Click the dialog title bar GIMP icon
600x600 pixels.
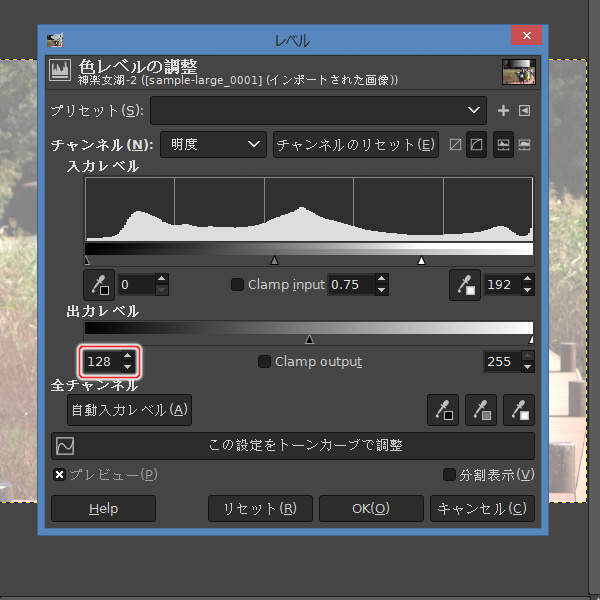point(55,39)
